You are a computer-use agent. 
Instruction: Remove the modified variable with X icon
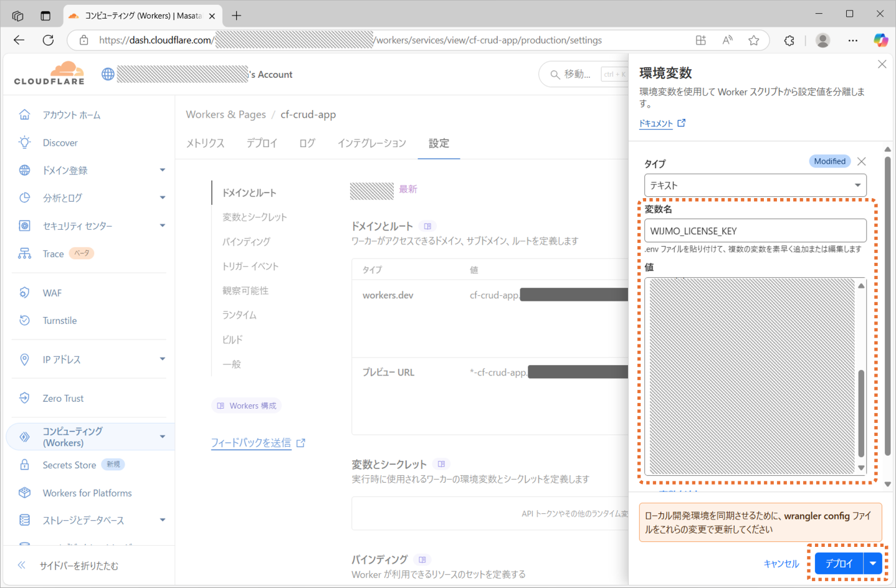(x=862, y=161)
